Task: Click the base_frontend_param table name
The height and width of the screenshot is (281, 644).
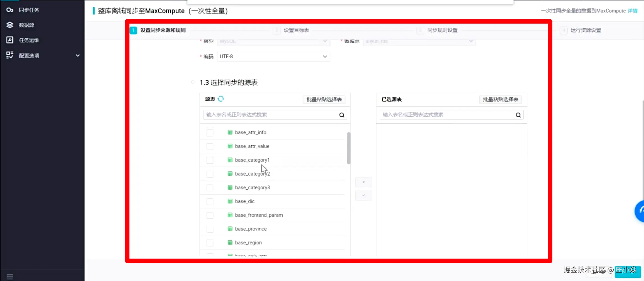Action: coord(259,215)
